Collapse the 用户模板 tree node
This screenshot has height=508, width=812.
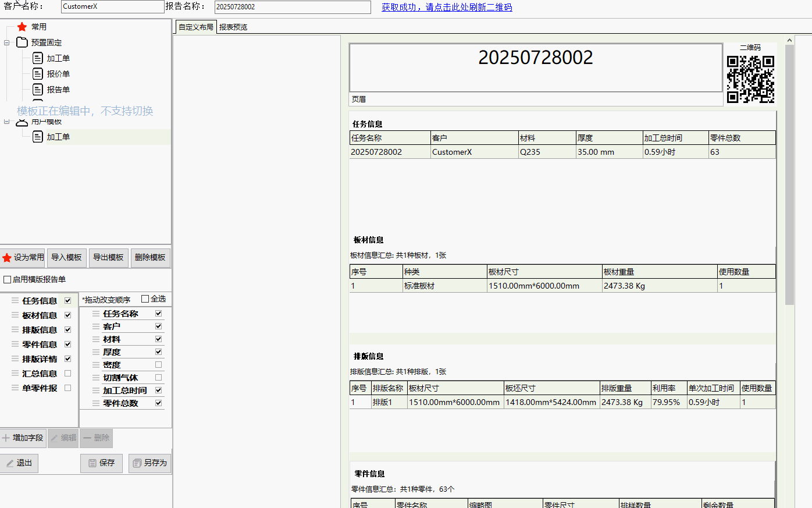tap(7, 122)
